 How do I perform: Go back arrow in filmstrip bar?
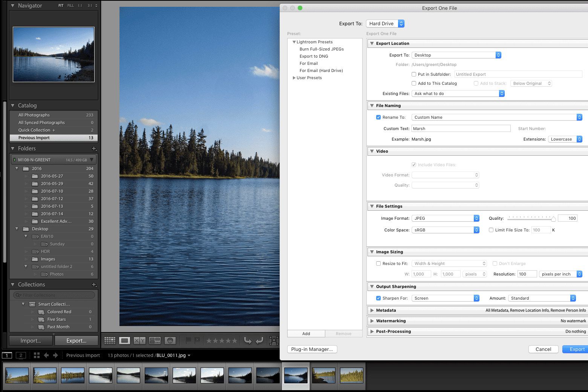[46, 355]
